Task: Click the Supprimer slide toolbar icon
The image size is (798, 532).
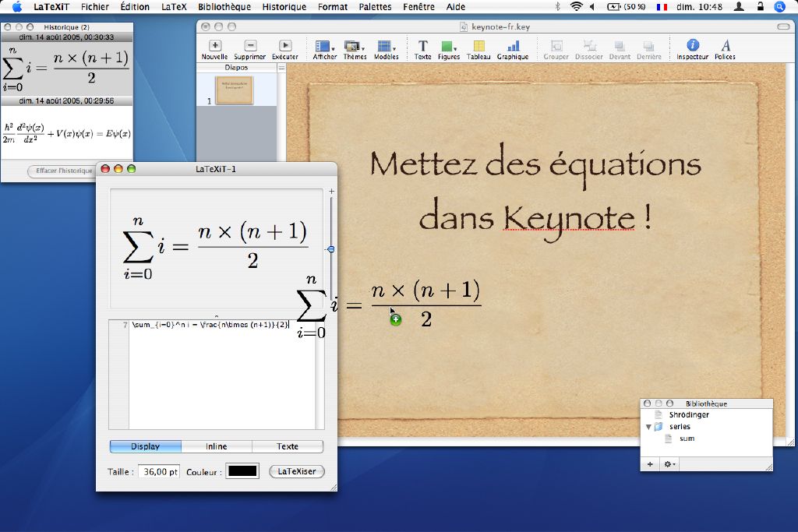Action: [x=250, y=46]
